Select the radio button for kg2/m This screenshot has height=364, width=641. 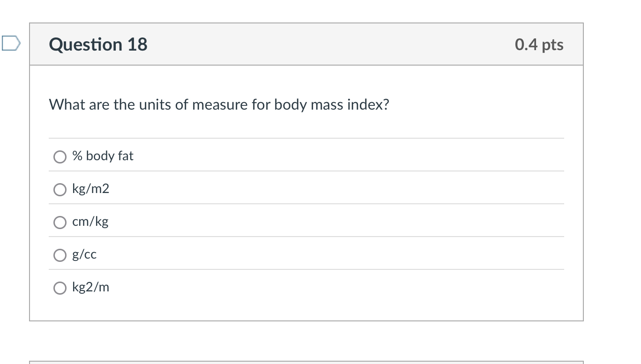pyautogui.click(x=60, y=288)
